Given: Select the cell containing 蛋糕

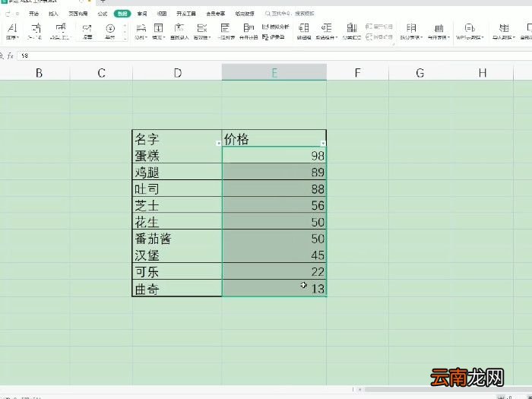Looking at the screenshot, I should [x=177, y=155].
